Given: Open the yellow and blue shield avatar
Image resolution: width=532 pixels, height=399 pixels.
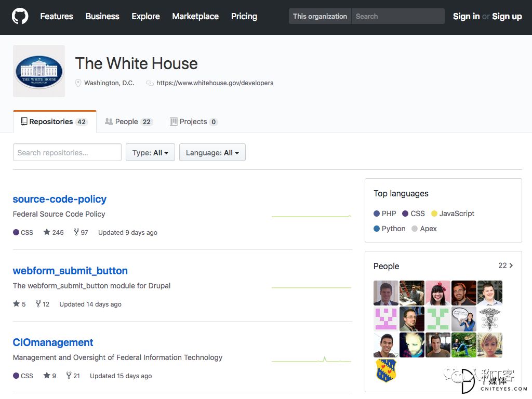Looking at the screenshot, I should point(386,370).
